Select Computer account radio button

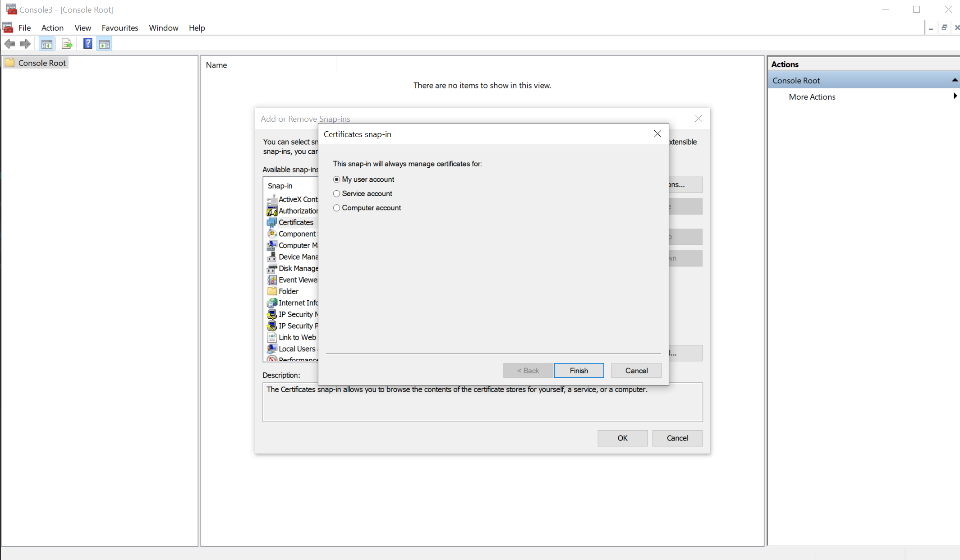click(x=336, y=208)
